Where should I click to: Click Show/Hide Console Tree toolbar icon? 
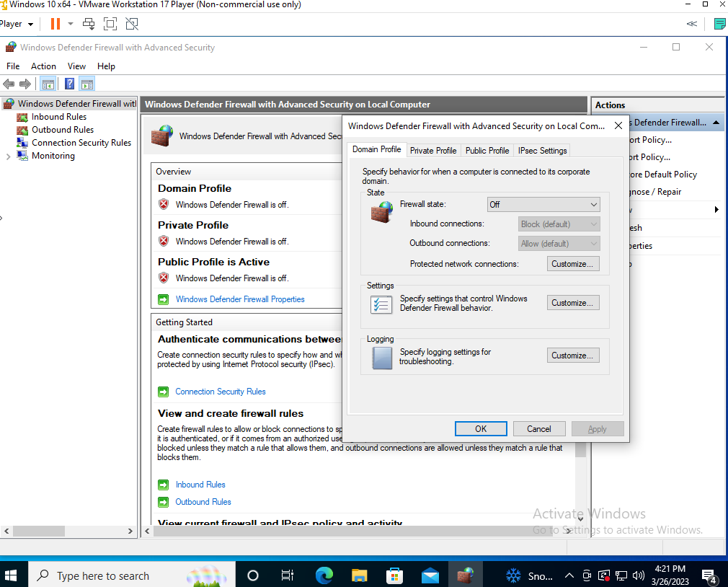(x=48, y=84)
